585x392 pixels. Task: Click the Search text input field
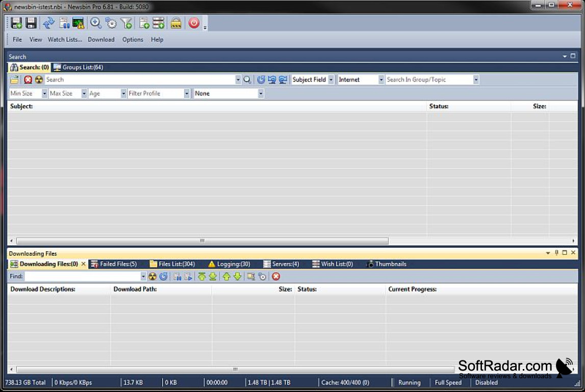[140, 80]
